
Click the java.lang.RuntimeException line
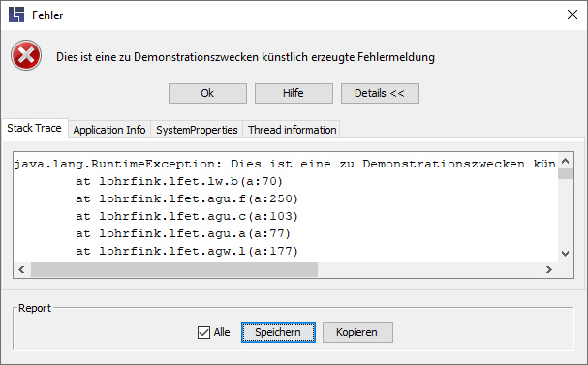coord(285,165)
